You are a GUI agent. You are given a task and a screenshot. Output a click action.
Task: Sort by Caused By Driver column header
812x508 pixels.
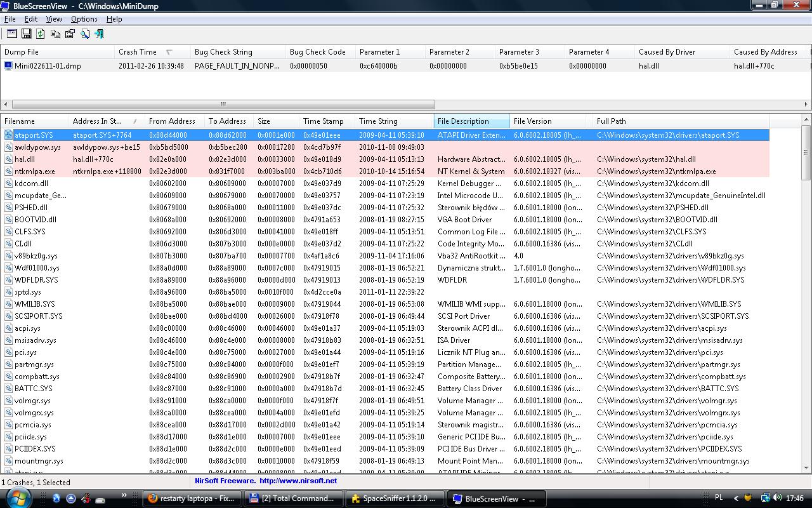[682, 52]
